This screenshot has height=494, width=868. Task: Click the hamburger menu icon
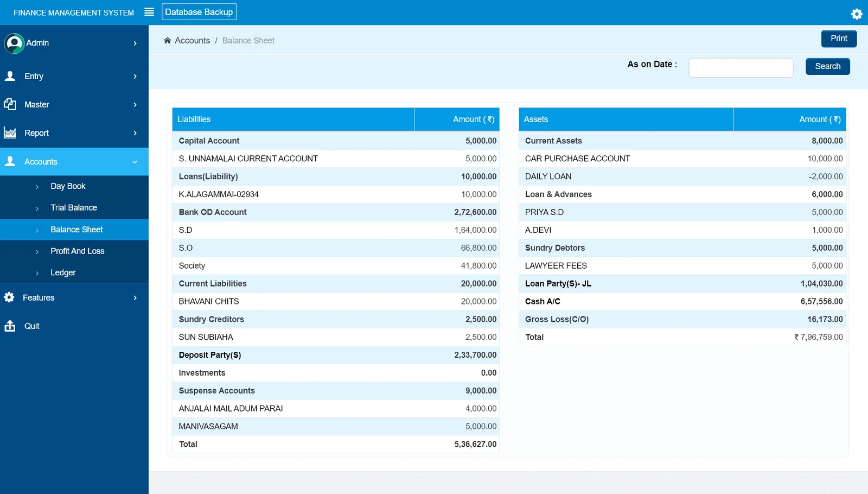click(x=149, y=12)
